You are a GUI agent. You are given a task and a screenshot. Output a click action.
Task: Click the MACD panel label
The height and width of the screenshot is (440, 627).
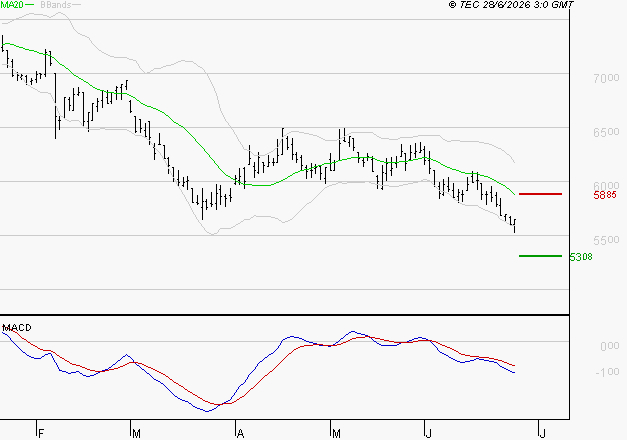click(x=17, y=328)
